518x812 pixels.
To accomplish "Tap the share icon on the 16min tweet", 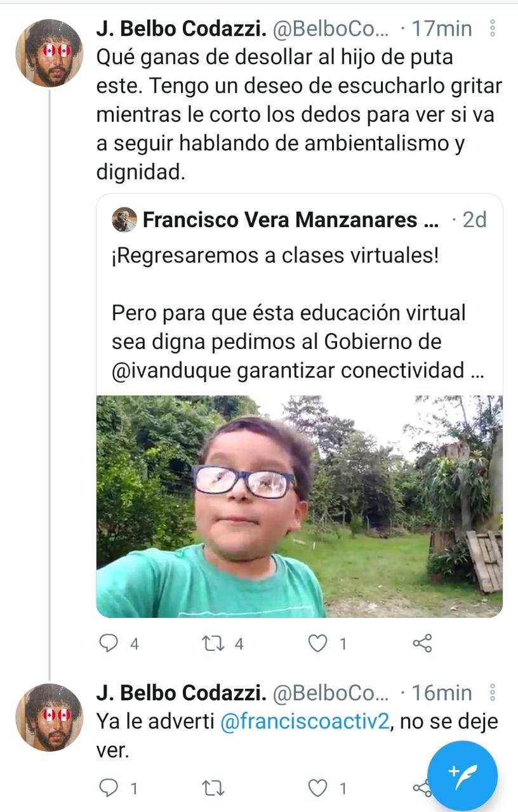I will [x=420, y=789].
